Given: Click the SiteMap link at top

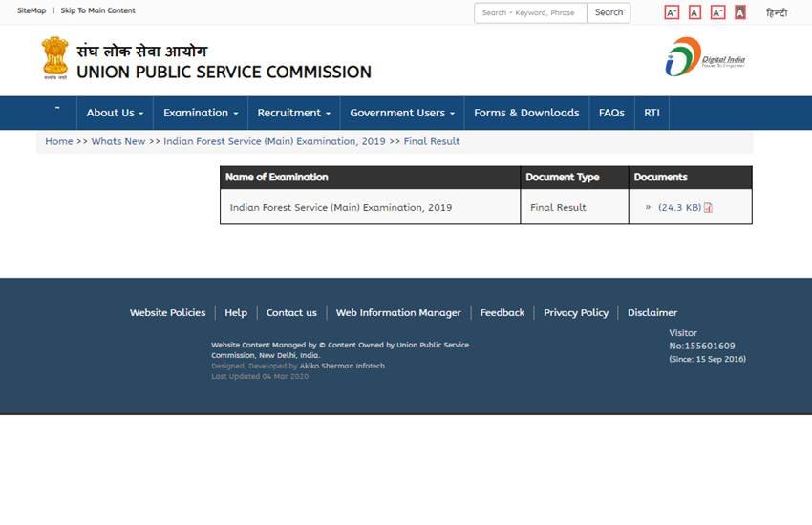Looking at the screenshot, I should 31,10.
